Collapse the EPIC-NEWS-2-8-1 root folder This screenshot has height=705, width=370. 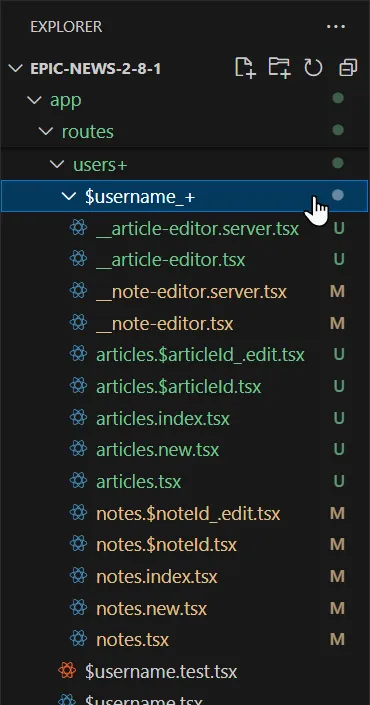[16, 68]
